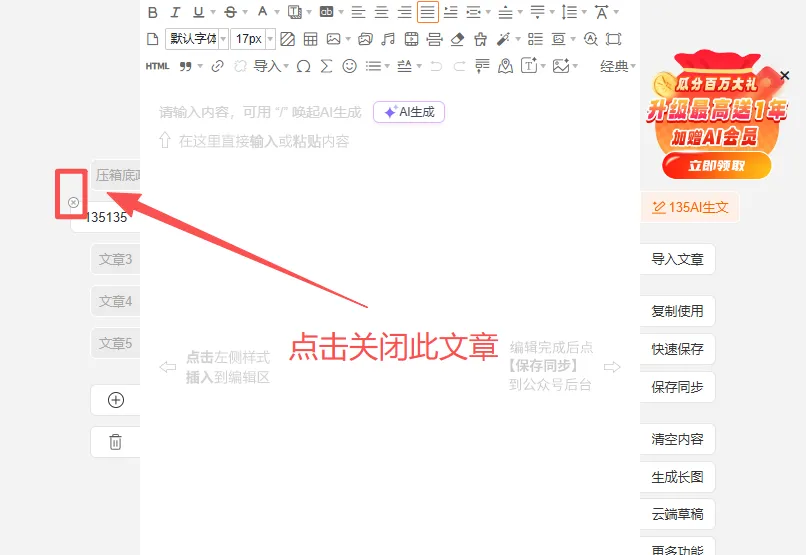Screen dimensions: 806x555
Task: Click the map location icon
Action: pyautogui.click(x=505, y=66)
